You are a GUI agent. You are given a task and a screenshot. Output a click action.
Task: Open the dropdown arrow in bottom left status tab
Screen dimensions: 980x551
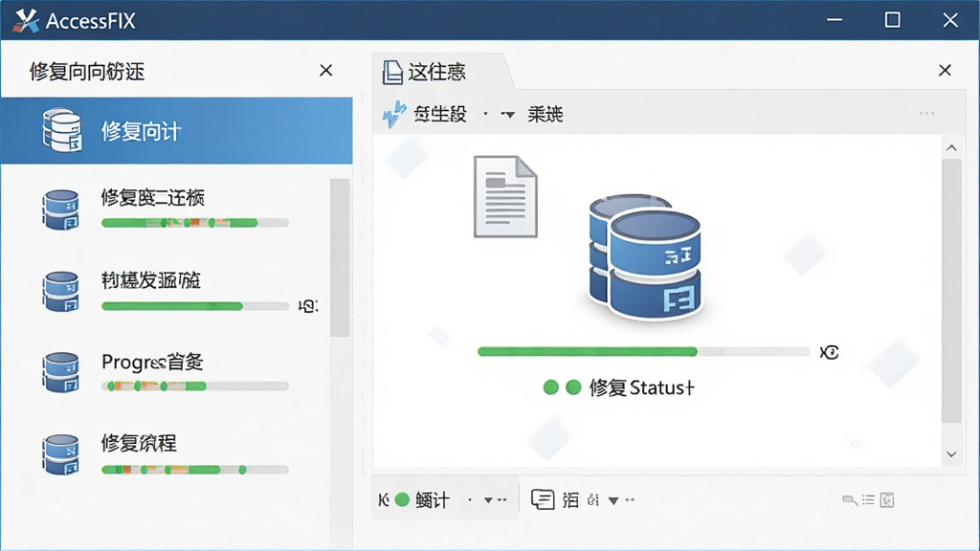pyautogui.click(x=489, y=499)
